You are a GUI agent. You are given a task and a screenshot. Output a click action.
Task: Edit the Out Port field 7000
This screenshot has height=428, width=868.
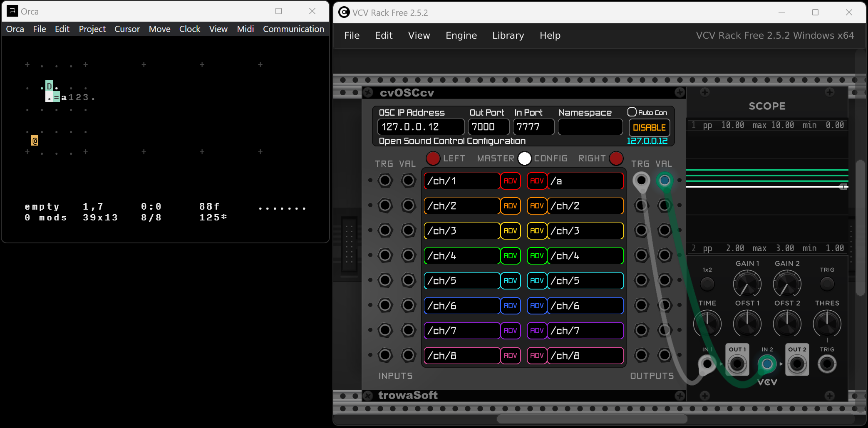[489, 127]
